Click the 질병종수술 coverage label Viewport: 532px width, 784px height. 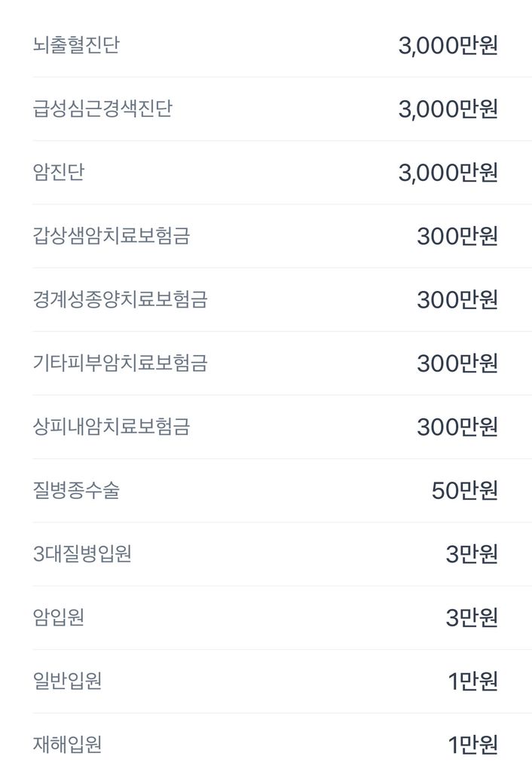click(76, 490)
